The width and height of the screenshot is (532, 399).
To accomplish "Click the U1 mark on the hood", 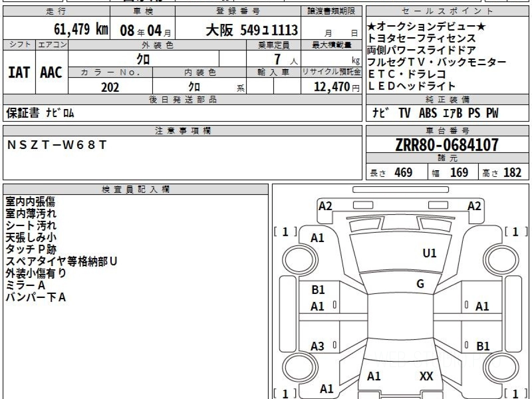I will point(430,253).
